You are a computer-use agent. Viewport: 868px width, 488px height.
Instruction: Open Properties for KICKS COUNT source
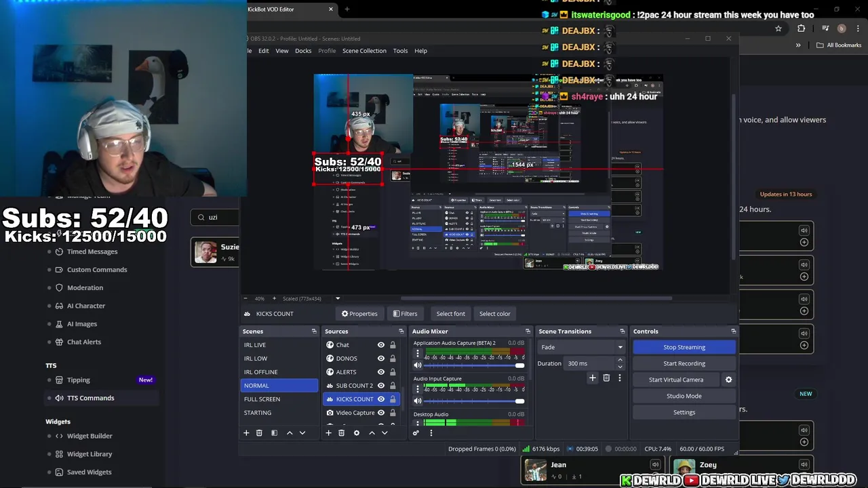(359, 314)
